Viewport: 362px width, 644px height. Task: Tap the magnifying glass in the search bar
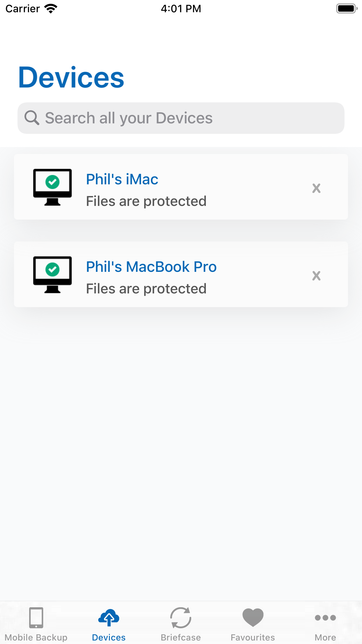point(32,118)
